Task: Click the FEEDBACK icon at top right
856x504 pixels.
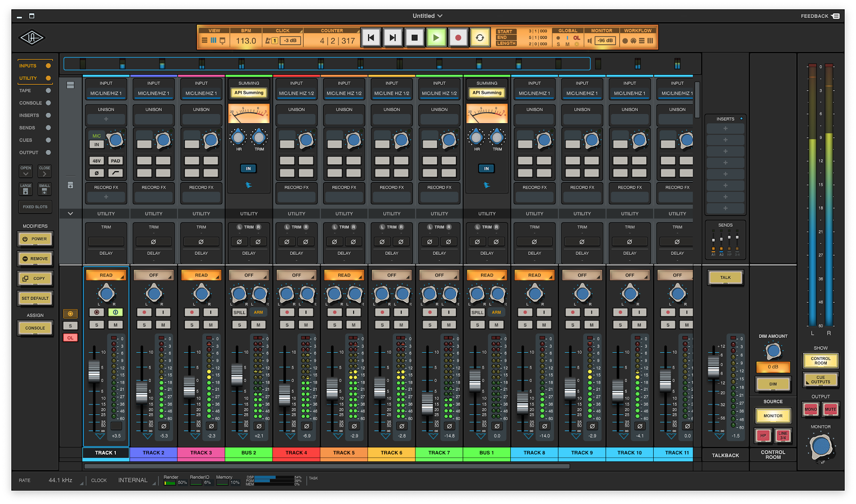Action: pyautogui.click(x=836, y=16)
